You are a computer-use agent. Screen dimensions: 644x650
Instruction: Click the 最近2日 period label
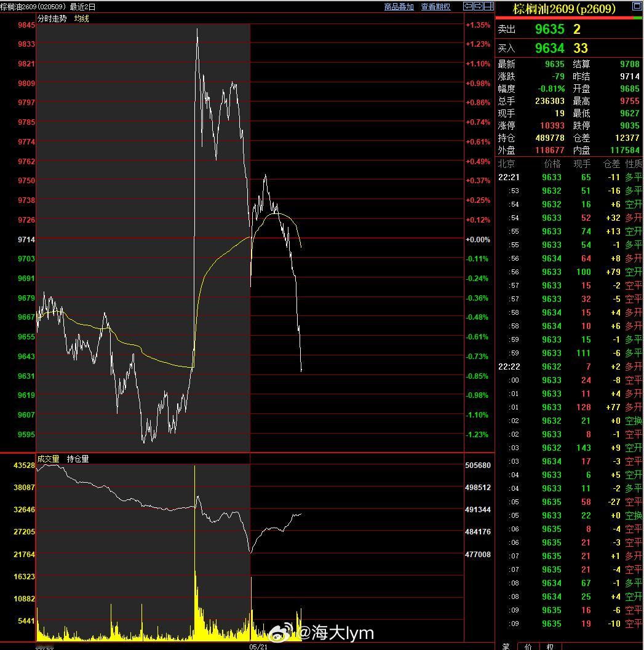click(x=82, y=7)
